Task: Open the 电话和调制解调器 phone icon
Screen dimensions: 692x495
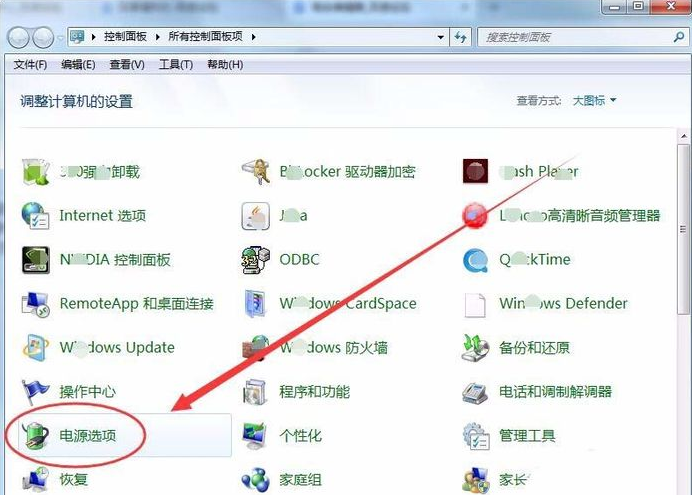Action: tap(475, 392)
